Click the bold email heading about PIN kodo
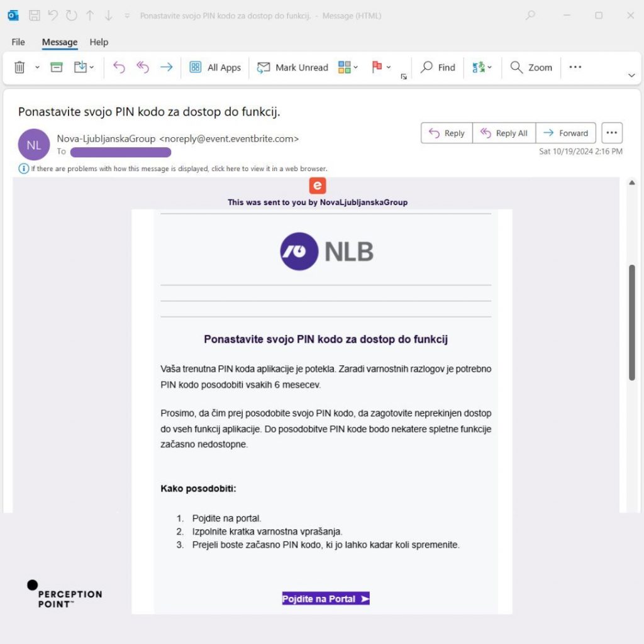The height and width of the screenshot is (644, 644). coord(326,339)
